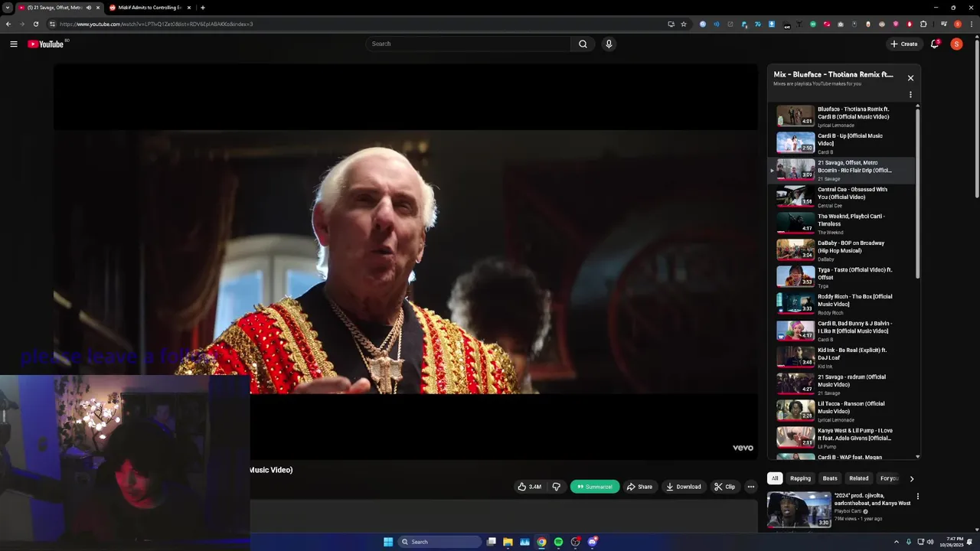The width and height of the screenshot is (980, 551).
Task: Select Lil Tecca - Ransom entry
Action: coord(841,411)
